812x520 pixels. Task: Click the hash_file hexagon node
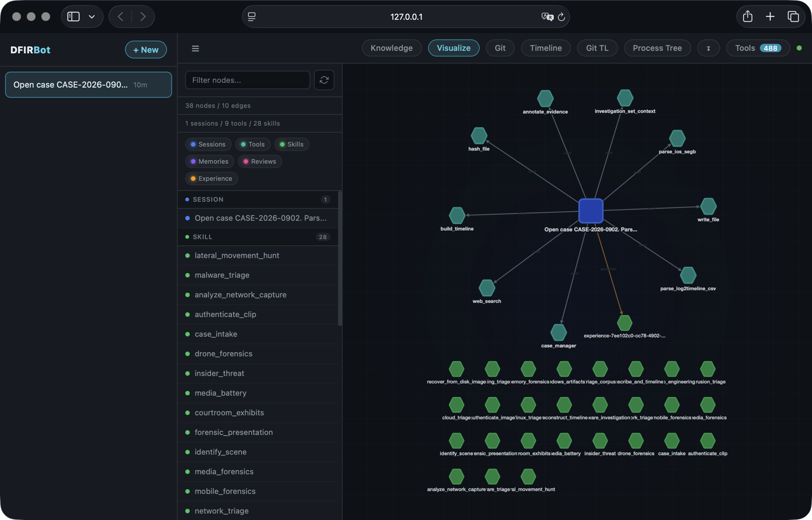479,136
